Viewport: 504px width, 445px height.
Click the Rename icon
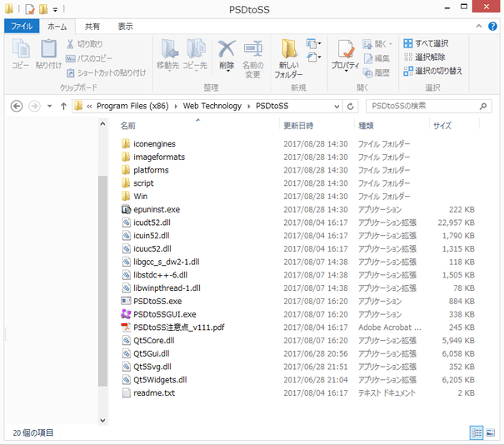253,48
